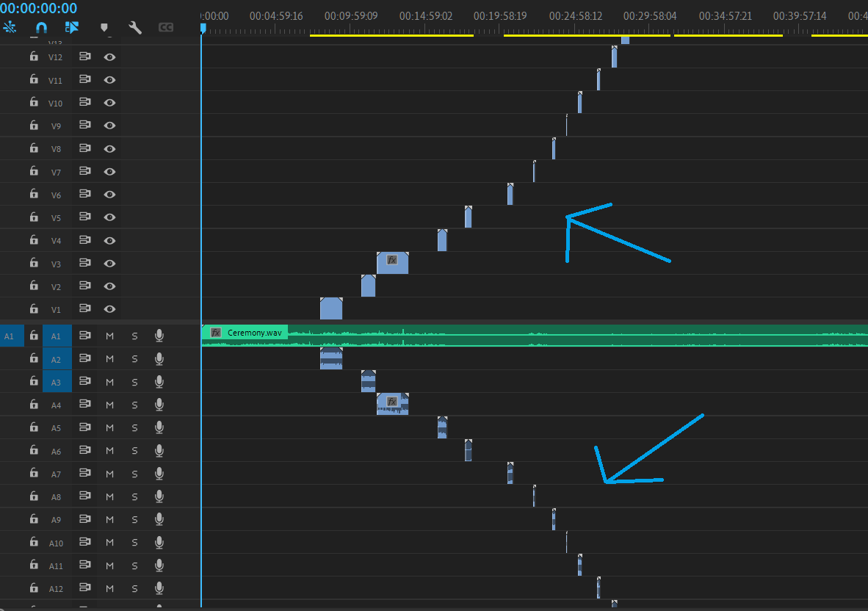
Task: Toggle the eye icon on V10
Action: (x=109, y=102)
